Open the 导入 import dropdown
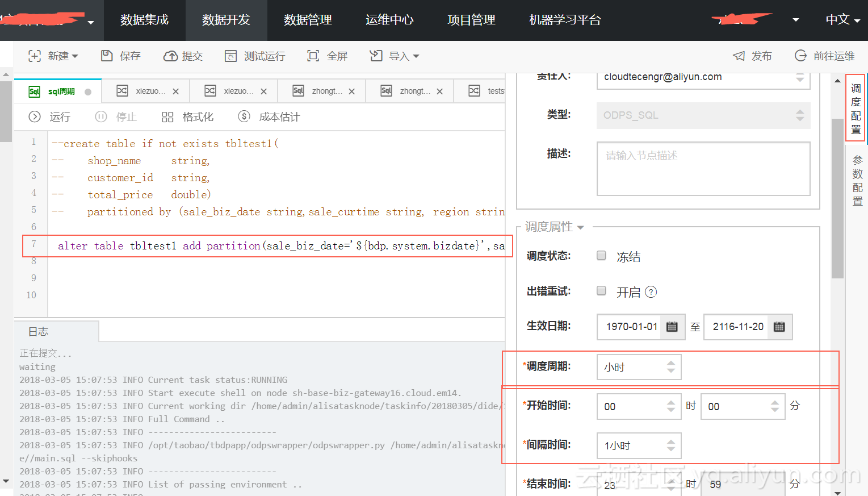 (394, 56)
